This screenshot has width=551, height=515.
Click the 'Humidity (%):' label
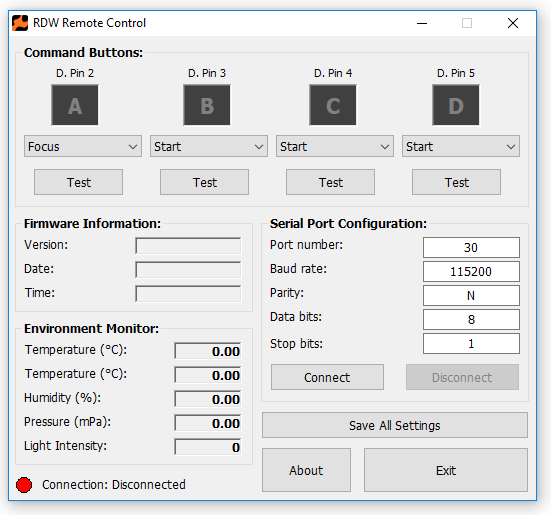click(63, 398)
